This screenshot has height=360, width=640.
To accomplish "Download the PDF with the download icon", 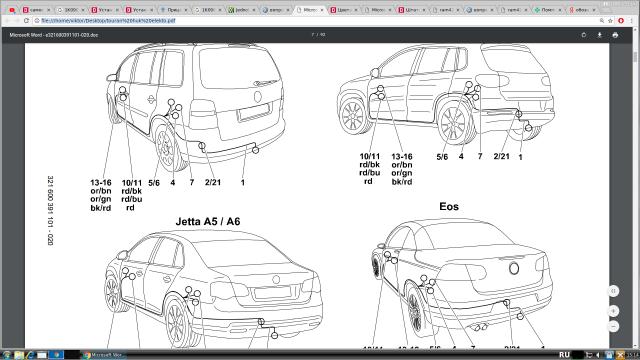I will tap(600, 35).
